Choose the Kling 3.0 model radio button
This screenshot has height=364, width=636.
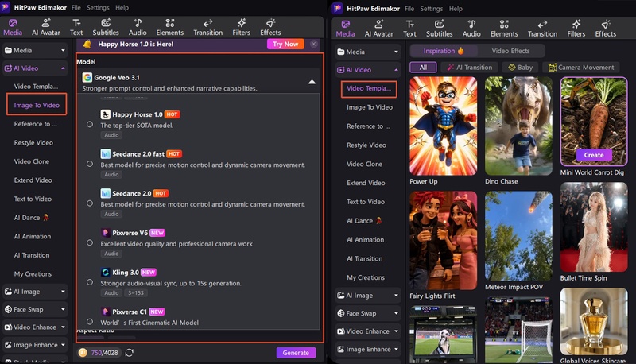[x=90, y=282]
